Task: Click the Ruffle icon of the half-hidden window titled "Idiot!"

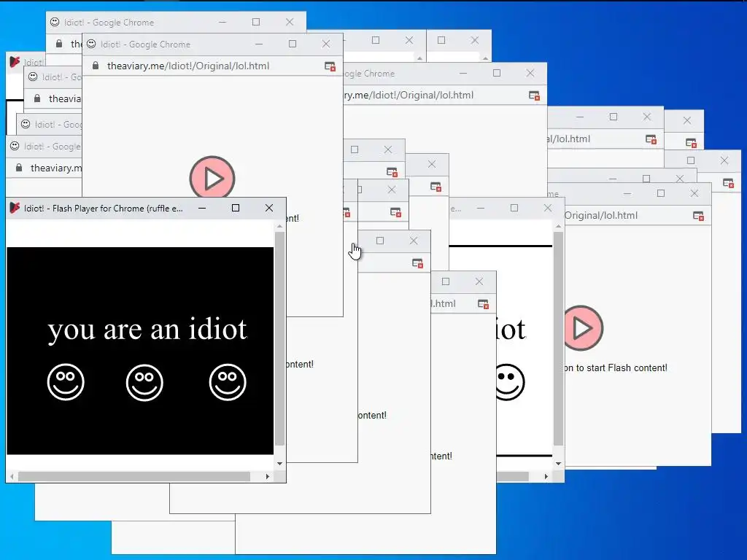Action: coord(15,62)
